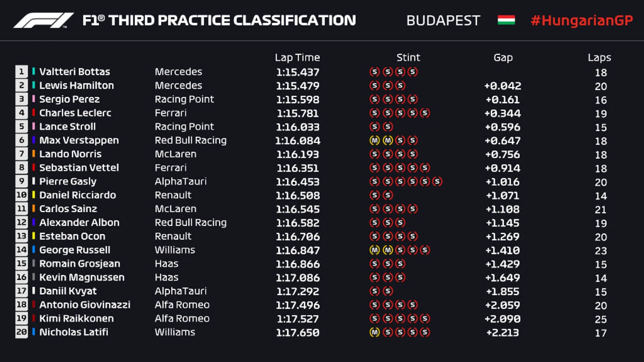644x362 pixels.
Task: Click the pink Racing Point bar beside Perez
Action: [x=34, y=99]
